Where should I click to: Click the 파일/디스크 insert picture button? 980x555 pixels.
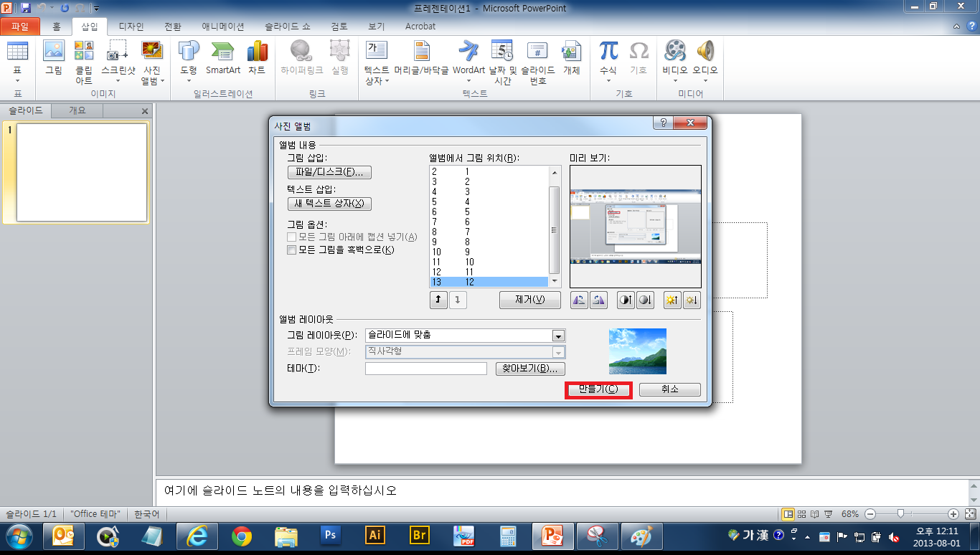pyautogui.click(x=329, y=172)
